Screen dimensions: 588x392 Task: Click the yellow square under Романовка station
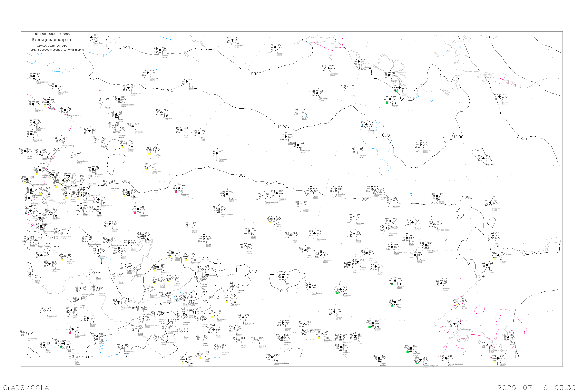pyautogui.click(x=212, y=317)
